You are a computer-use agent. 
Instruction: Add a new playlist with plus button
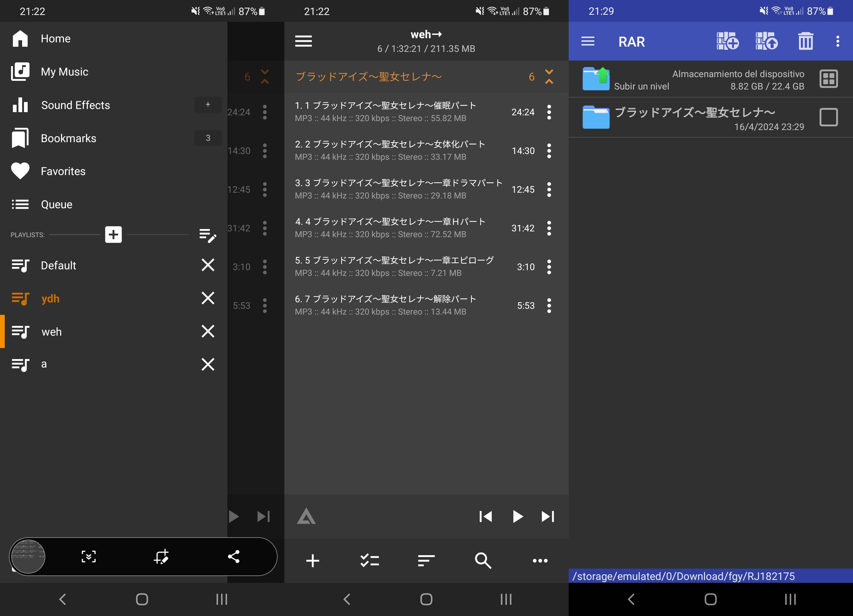tap(113, 234)
